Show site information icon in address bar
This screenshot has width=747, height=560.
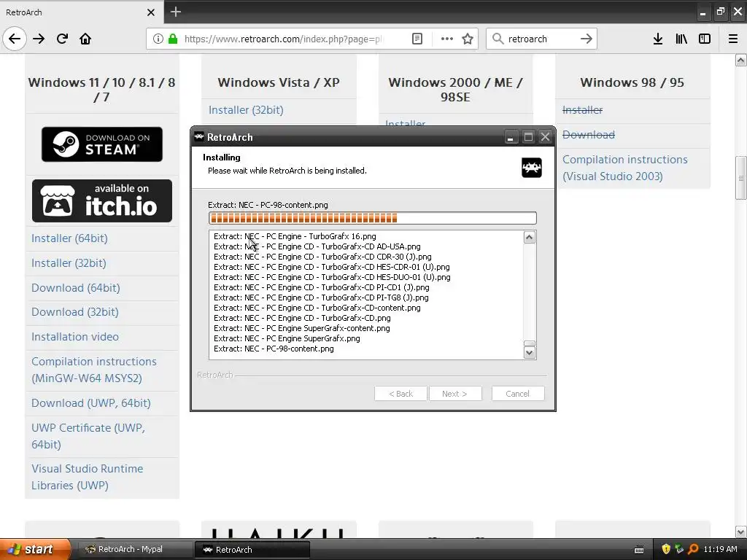point(158,39)
